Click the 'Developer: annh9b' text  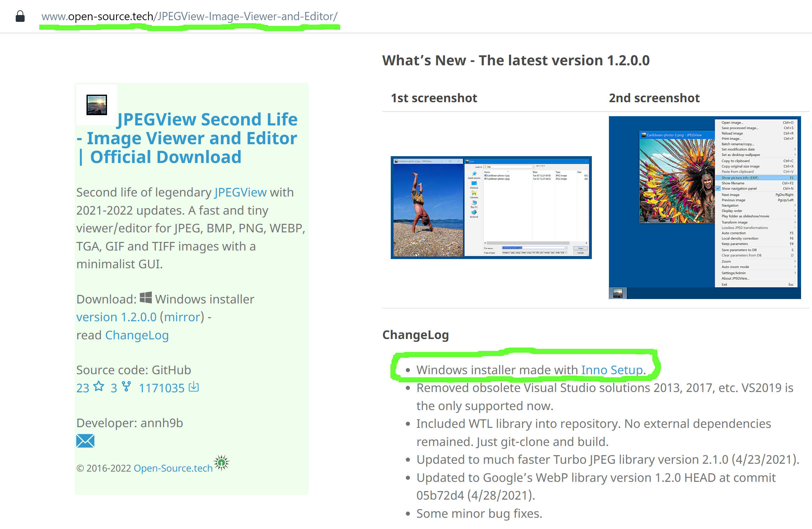point(130,423)
